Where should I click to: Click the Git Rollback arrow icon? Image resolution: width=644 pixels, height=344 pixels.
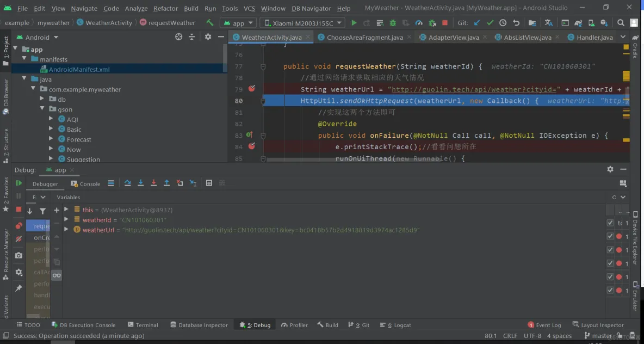coord(516,23)
